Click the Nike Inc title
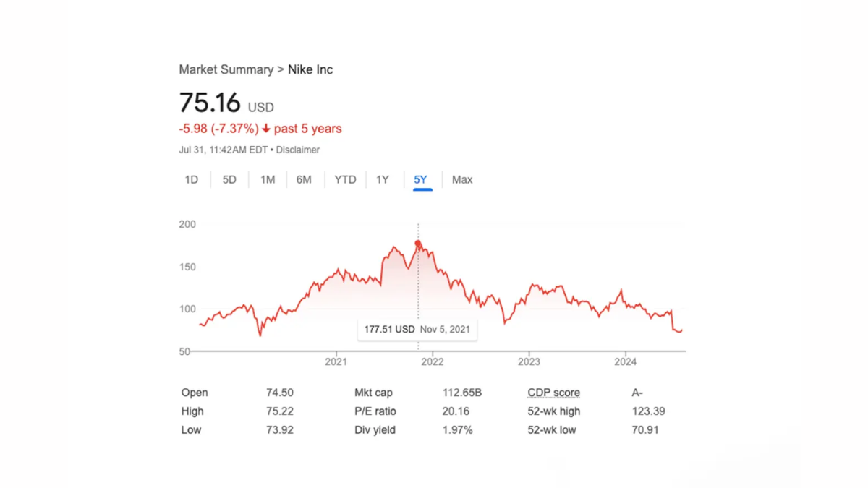The width and height of the screenshot is (868, 488). (310, 70)
